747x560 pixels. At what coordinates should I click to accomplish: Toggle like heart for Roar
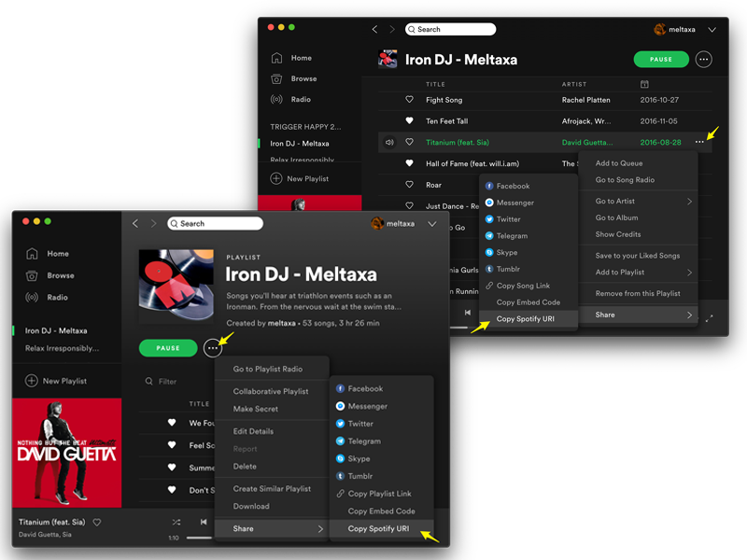pos(409,184)
